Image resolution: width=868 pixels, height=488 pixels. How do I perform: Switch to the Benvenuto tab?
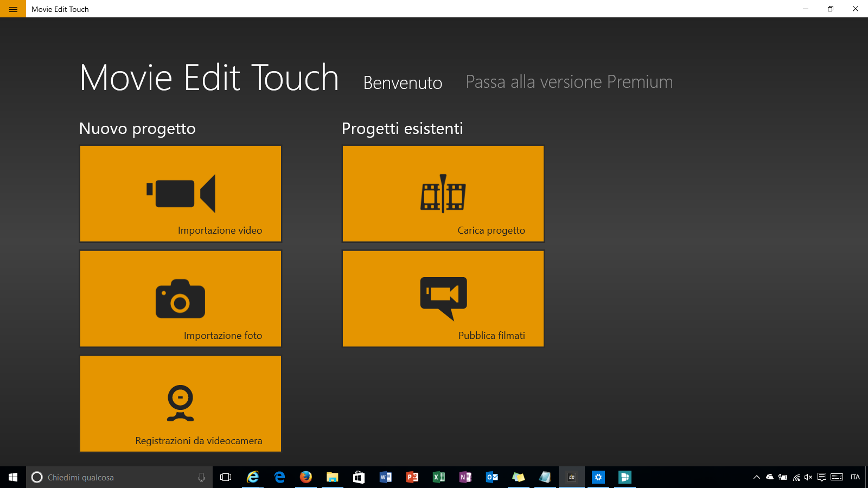tap(403, 82)
